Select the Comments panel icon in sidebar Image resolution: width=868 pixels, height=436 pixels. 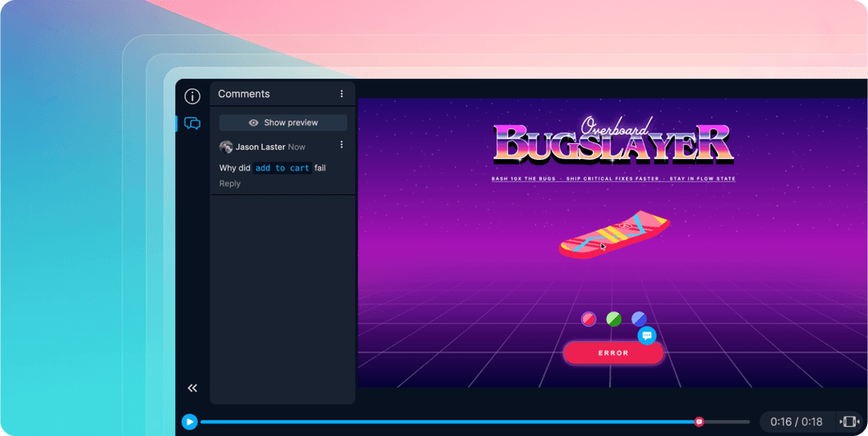point(192,124)
